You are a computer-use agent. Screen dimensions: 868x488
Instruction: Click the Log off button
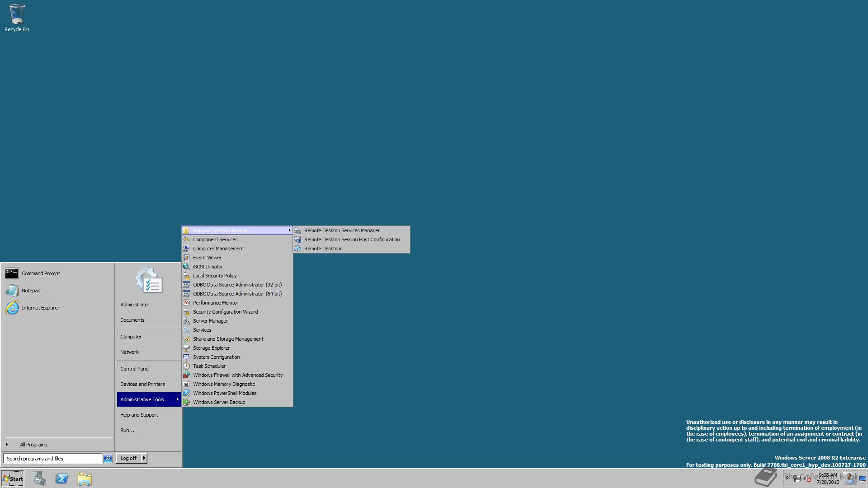click(x=128, y=458)
